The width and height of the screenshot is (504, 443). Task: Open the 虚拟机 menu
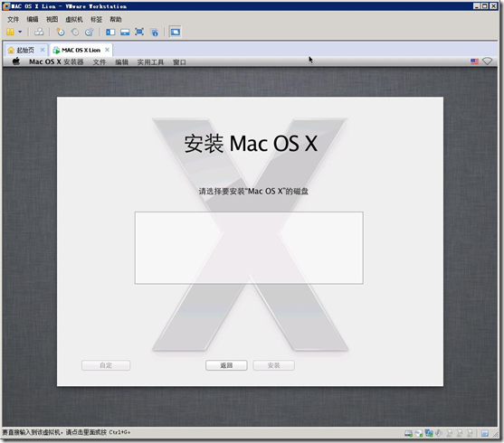pyautogui.click(x=74, y=19)
